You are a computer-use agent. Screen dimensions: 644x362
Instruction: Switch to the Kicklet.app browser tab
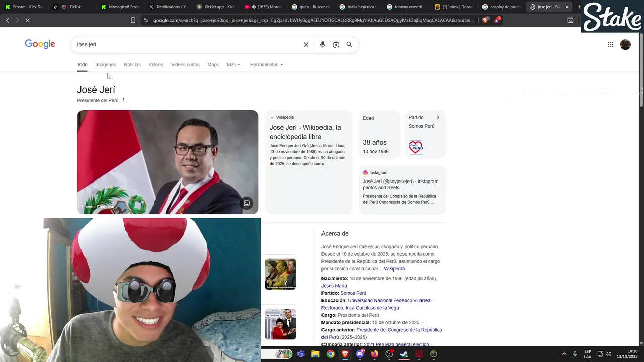[x=215, y=7]
